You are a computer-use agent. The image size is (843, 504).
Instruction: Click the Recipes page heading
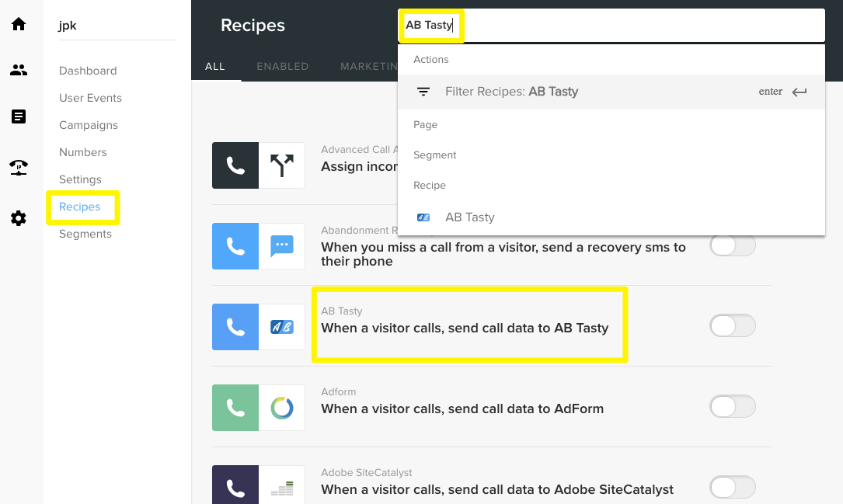pos(253,26)
